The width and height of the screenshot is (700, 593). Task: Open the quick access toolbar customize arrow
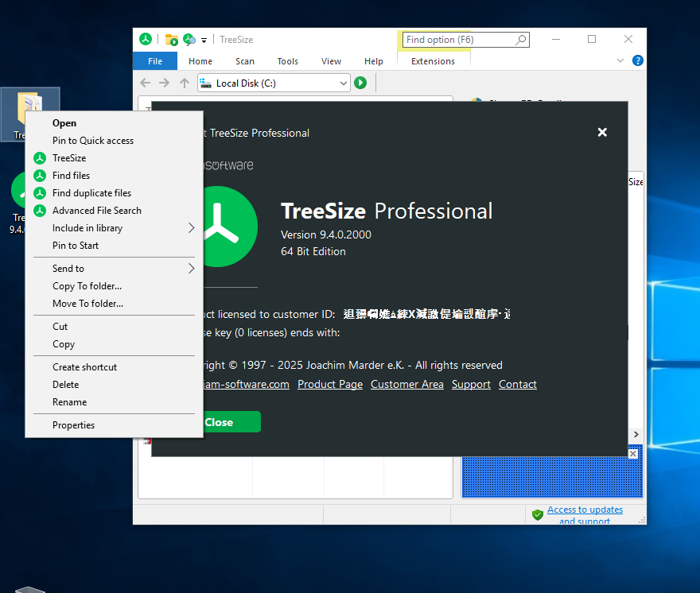click(x=204, y=41)
